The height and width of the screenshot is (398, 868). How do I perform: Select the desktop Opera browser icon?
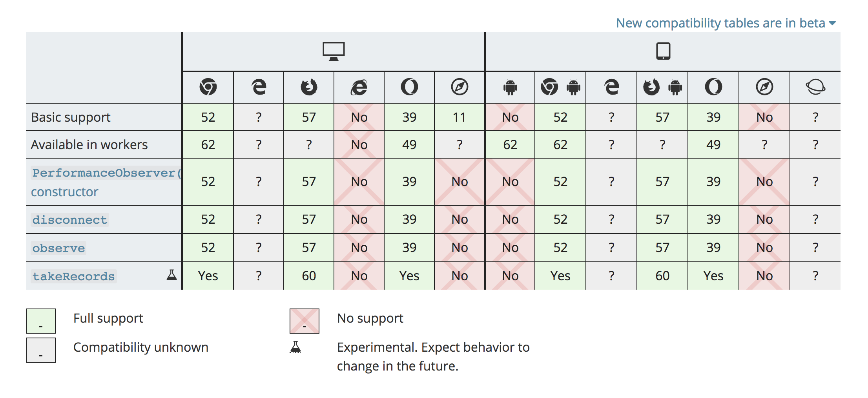pos(409,87)
